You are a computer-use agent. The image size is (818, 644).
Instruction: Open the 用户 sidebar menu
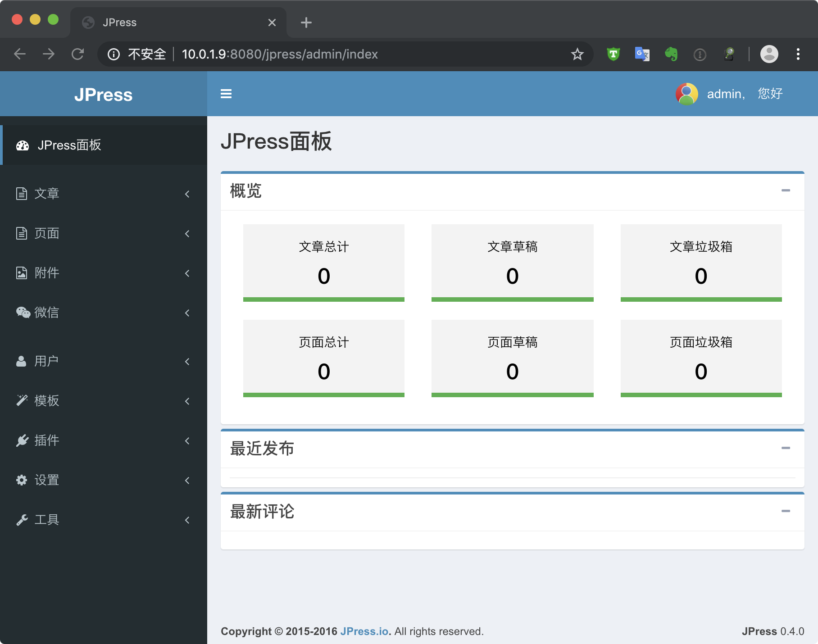[104, 361]
